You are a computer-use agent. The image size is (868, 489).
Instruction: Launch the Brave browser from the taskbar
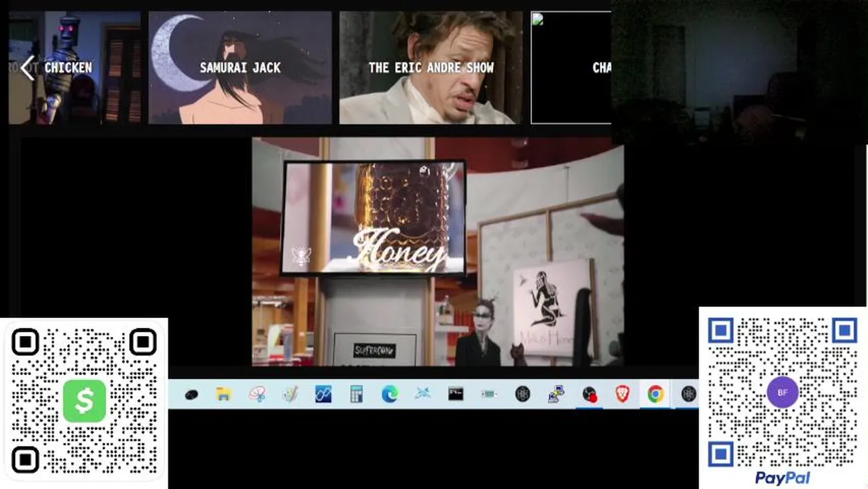pos(622,394)
